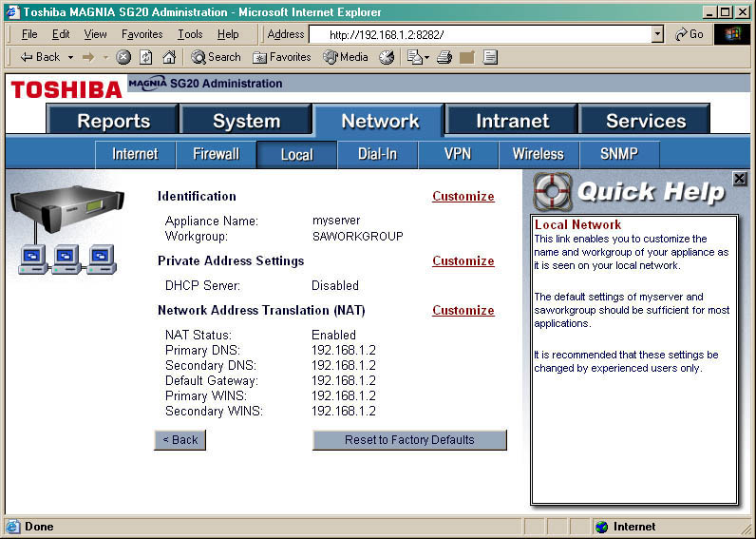Open the Tools menu
Image resolution: width=756 pixels, height=539 pixels.
tap(190, 34)
